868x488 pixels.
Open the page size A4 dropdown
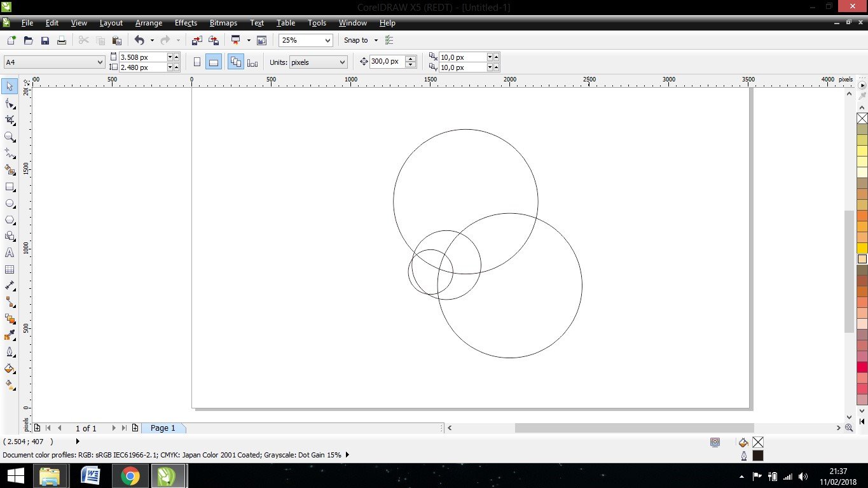point(99,62)
